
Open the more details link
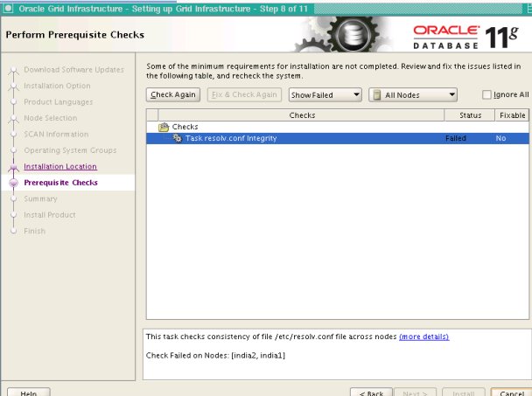click(x=424, y=337)
